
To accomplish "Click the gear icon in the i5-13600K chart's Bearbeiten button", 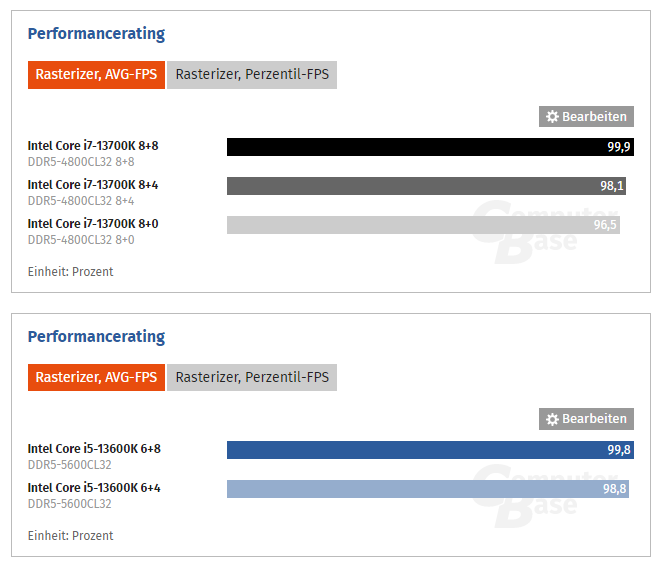I will pos(552,419).
